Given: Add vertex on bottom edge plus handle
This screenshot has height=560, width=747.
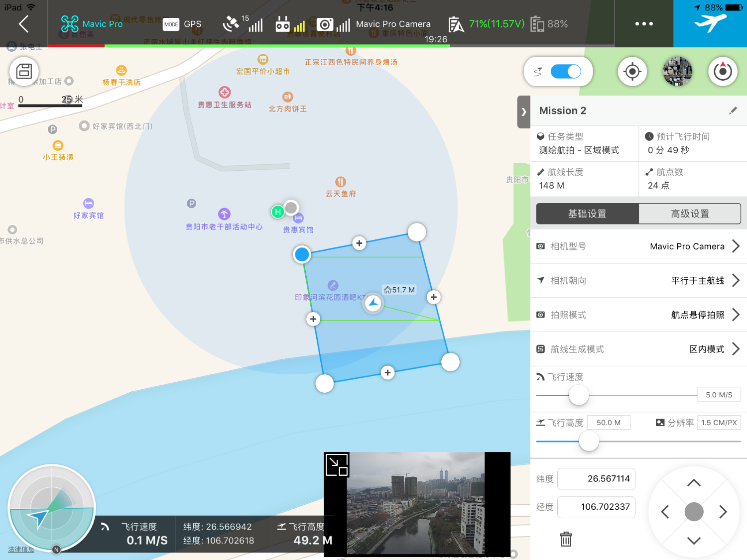Looking at the screenshot, I should click(387, 372).
